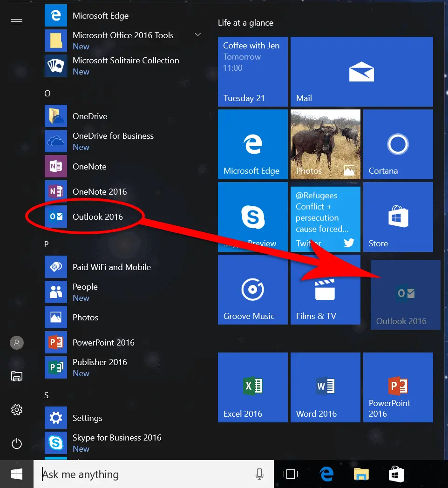Viewport: 448px width, 488px height.
Task: Click the Life at a glance group heading
Action: 245,23
